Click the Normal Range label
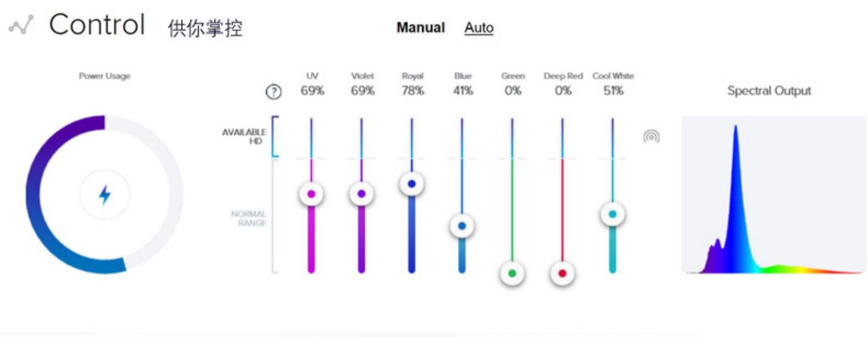 tap(248, 218)
